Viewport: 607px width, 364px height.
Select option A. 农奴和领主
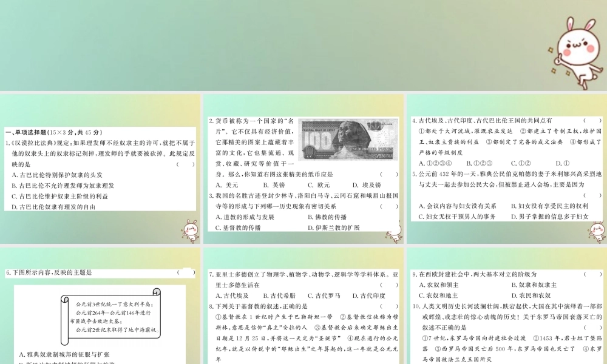tap(439, 285)
